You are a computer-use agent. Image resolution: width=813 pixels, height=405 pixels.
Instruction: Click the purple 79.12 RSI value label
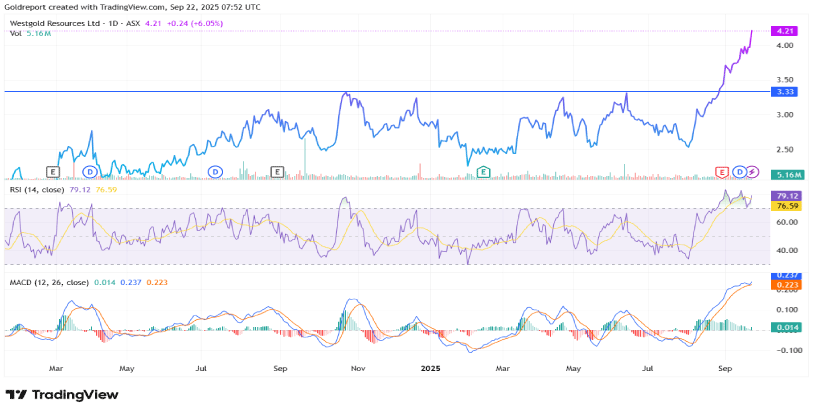(784, 195)
